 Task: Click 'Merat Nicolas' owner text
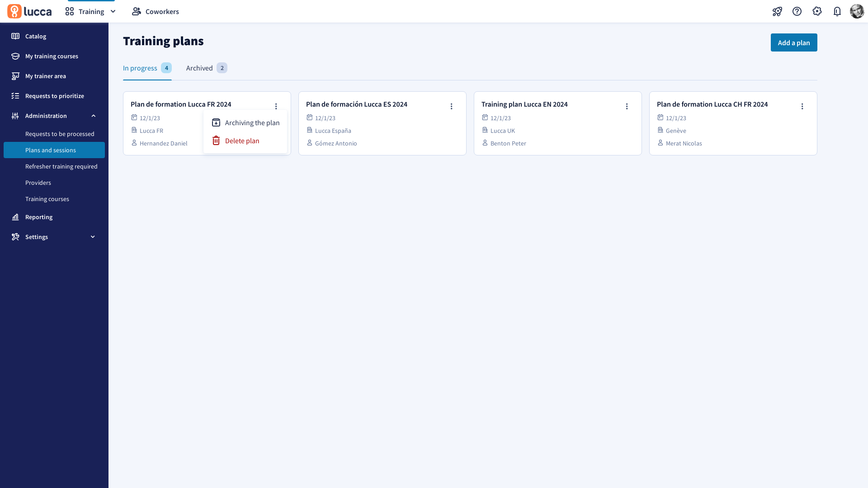coord(684,143)
